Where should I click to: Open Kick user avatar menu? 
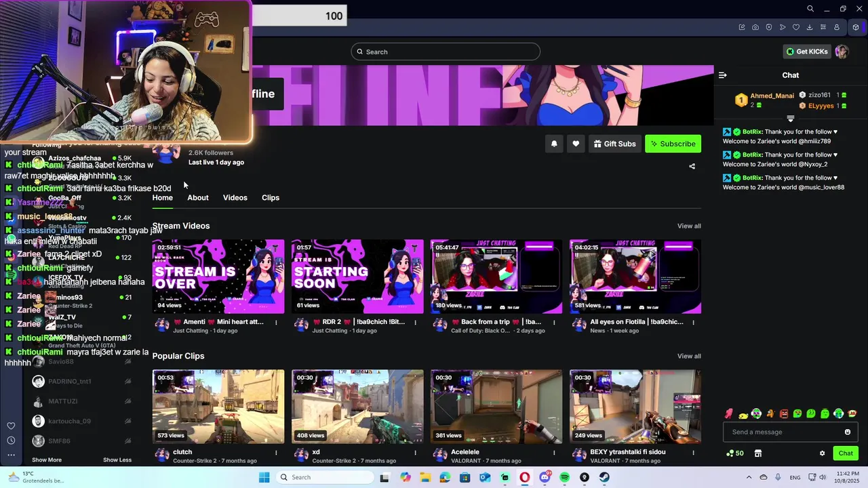pyautogui.click(x=842, y=52)
